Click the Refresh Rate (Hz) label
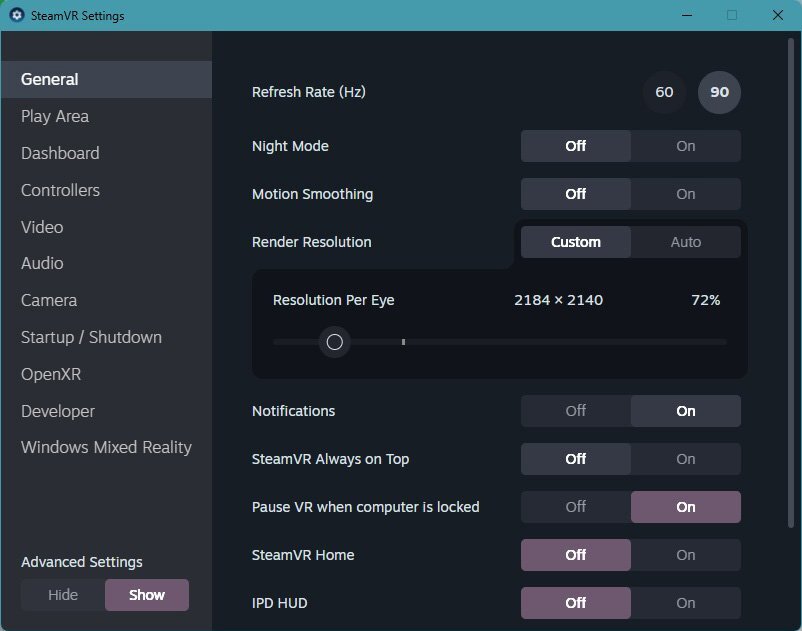The image size is (802, 631). tap(308, 92)
